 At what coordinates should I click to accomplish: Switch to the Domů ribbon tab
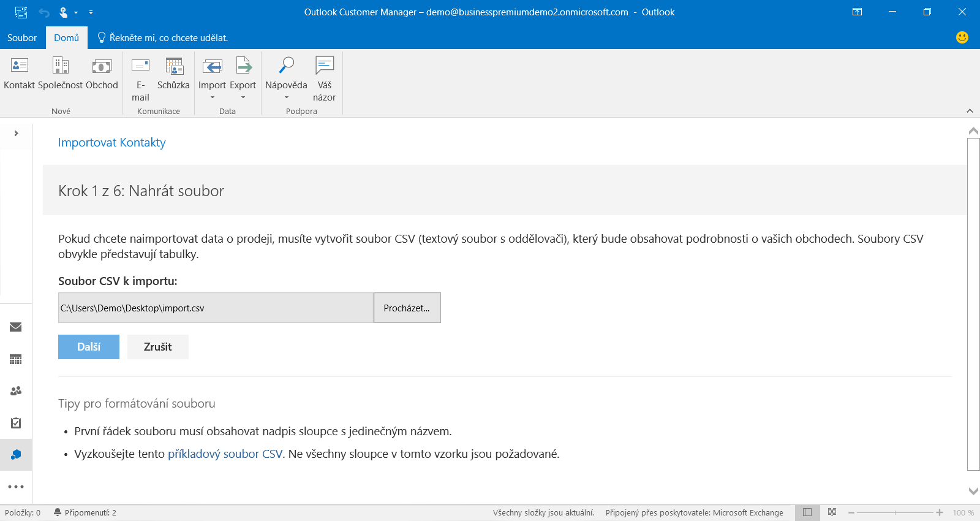pos(66,37)
